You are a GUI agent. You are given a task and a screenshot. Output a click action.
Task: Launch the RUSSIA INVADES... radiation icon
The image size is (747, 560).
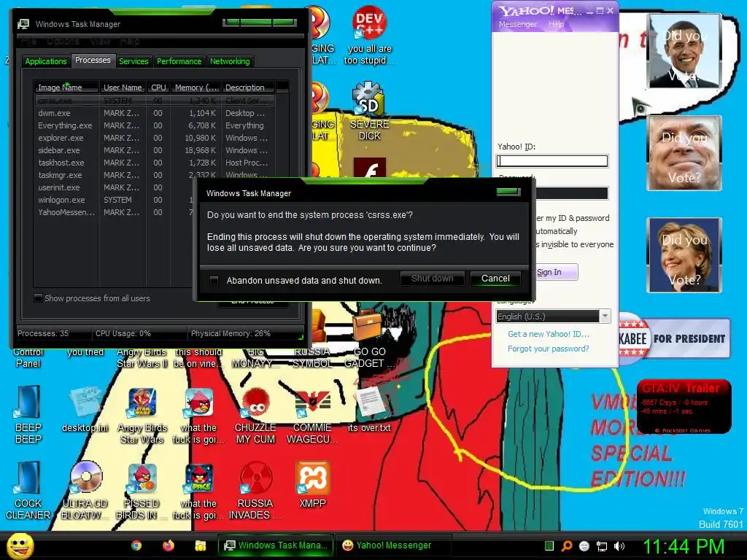point(255,491)
